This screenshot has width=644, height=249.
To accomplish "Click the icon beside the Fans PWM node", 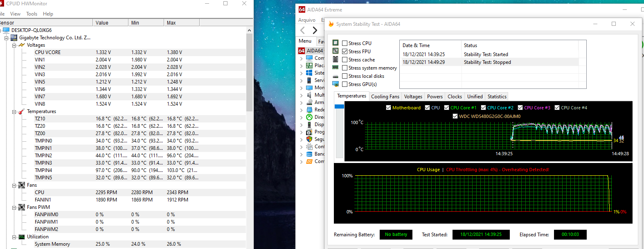I will tap(22, 207).
